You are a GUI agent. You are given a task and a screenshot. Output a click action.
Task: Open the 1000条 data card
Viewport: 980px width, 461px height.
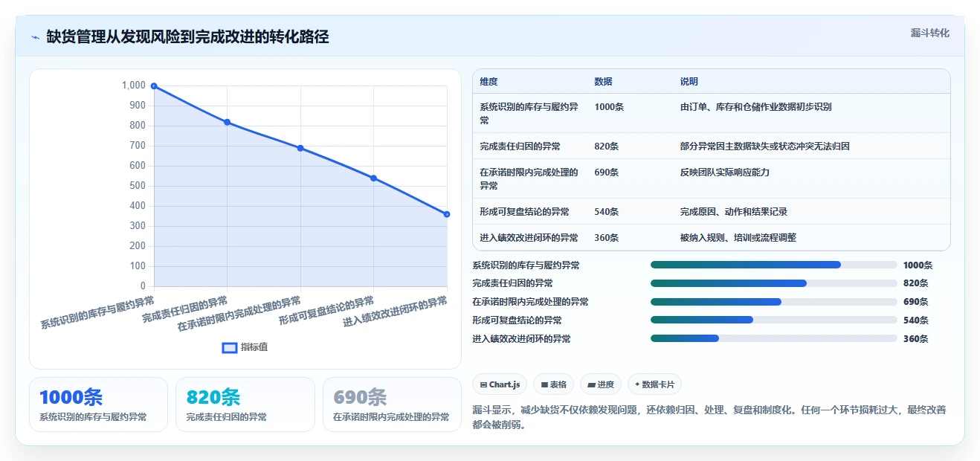coord(98,404)
